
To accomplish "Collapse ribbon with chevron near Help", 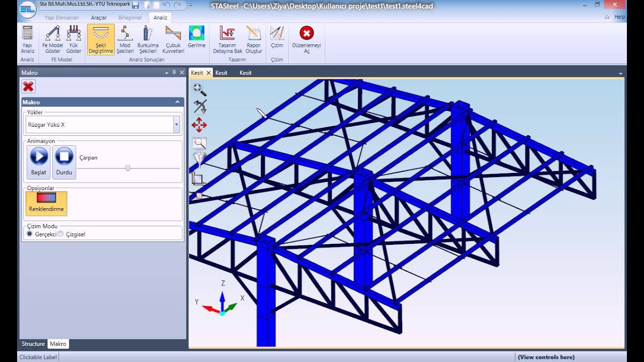I will coord(607,17).
